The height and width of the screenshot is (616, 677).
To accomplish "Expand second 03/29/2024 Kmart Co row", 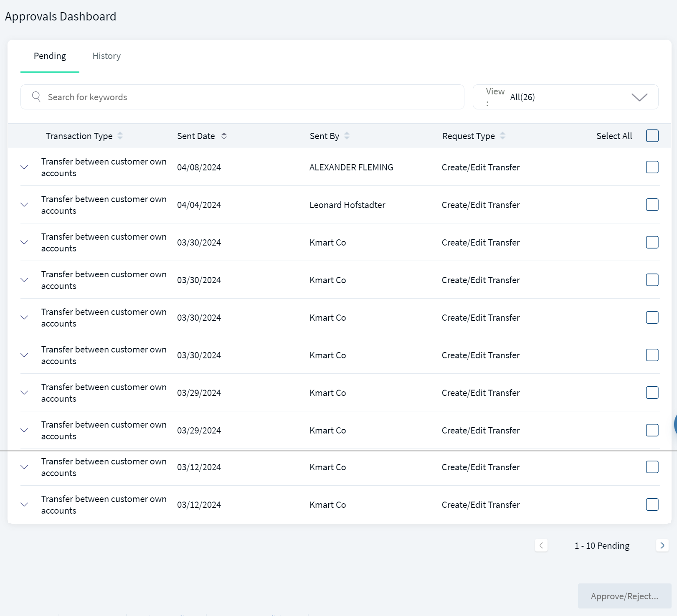I will click(24, 430).
